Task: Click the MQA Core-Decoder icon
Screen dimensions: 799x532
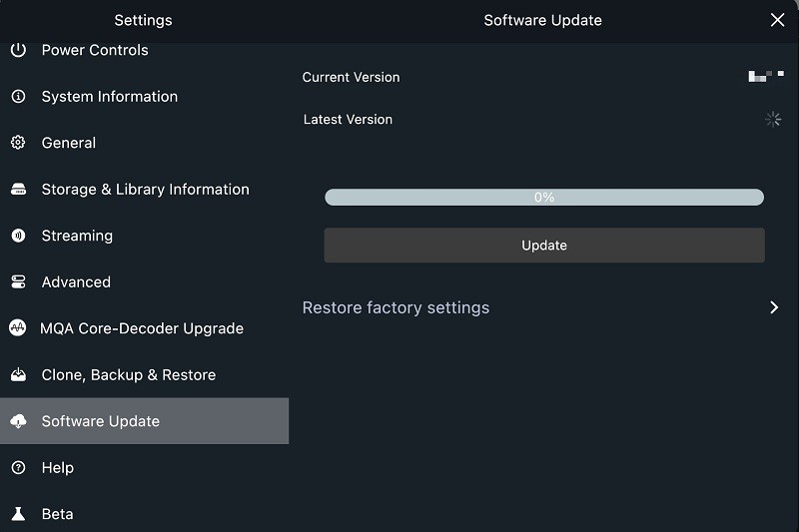Action: (x=18, y=328)
